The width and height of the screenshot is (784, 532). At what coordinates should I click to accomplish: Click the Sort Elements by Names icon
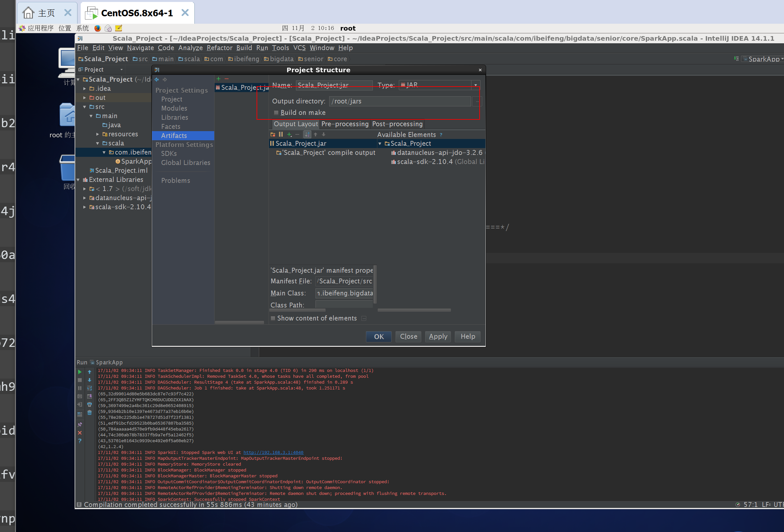point(307,134)
